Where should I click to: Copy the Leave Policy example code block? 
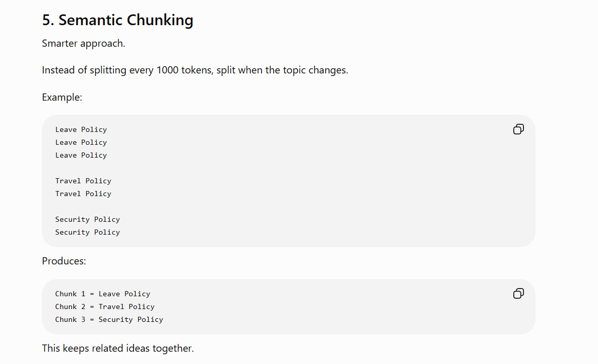(518, 129)
